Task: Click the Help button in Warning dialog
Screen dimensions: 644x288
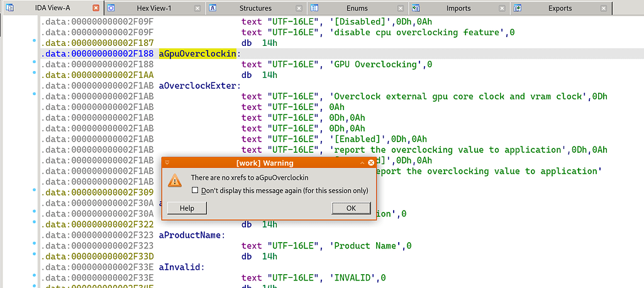Action: point(187,208)
